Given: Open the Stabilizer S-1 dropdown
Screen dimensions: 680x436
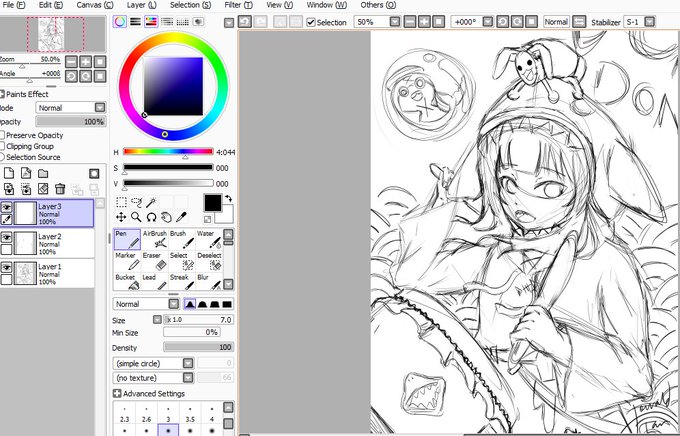Looking at the screenshot, I should [x=649, y=22].
